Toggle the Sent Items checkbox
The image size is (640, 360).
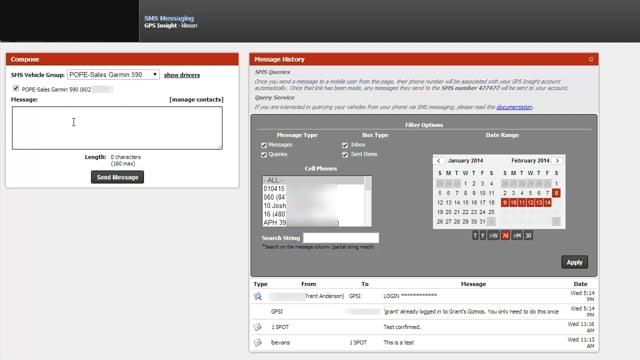click(345, 155)
